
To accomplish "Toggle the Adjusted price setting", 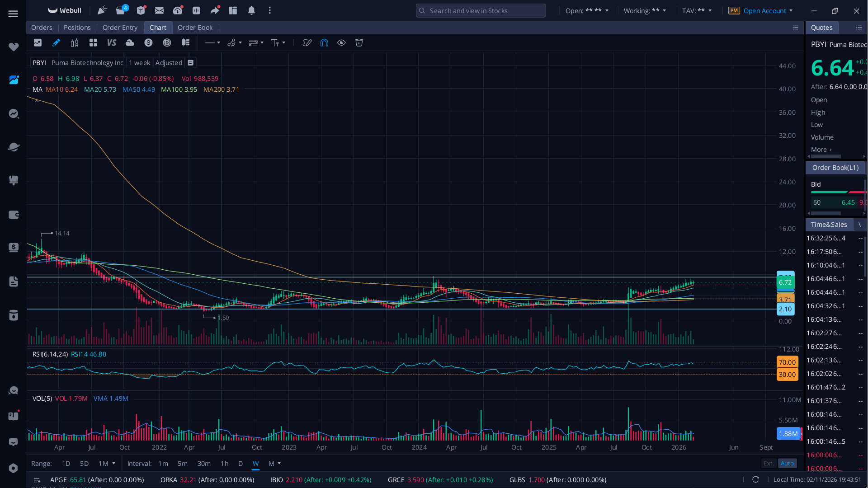I will (169, 63).
